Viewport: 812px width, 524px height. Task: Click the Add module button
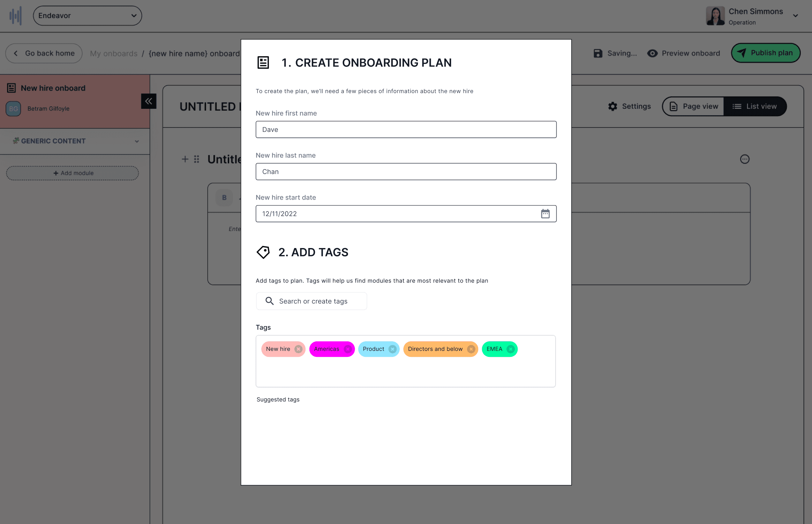click(x=73, y=173)
